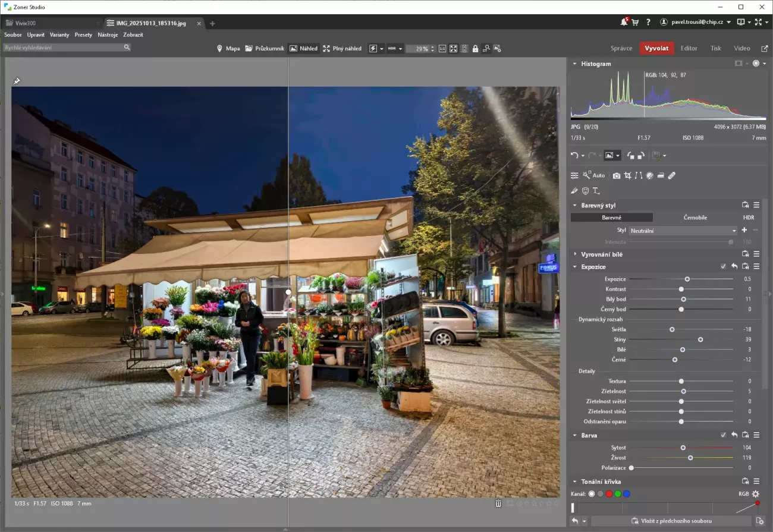
Task: Select the red channel for the tone curve
Action: click(x=609, y=494)
